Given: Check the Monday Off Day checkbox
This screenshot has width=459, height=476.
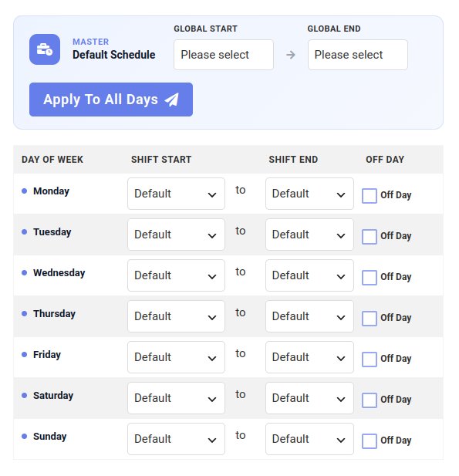Looking at the screenshot, I should (x=370, y=196).
